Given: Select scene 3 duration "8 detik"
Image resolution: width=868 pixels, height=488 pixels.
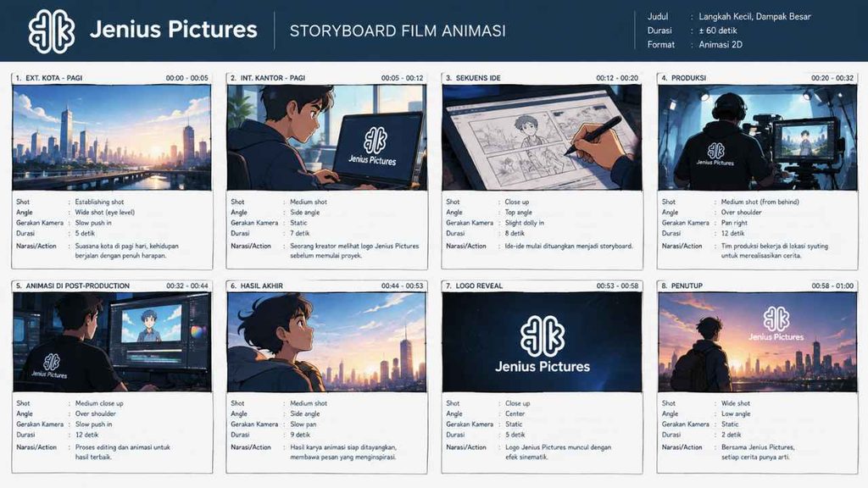Looking at the screenshot, I should (515, 233).
